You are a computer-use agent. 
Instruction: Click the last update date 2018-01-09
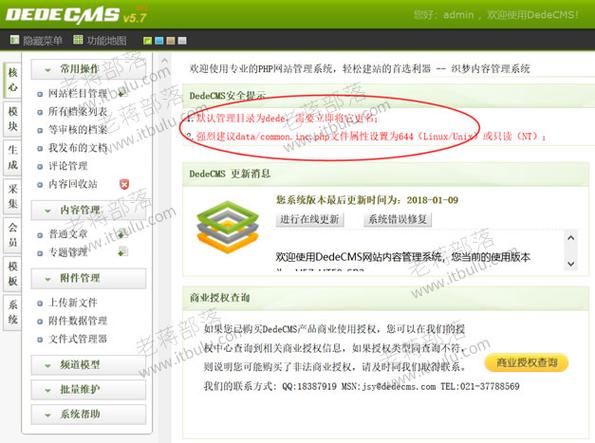[433, 200]
